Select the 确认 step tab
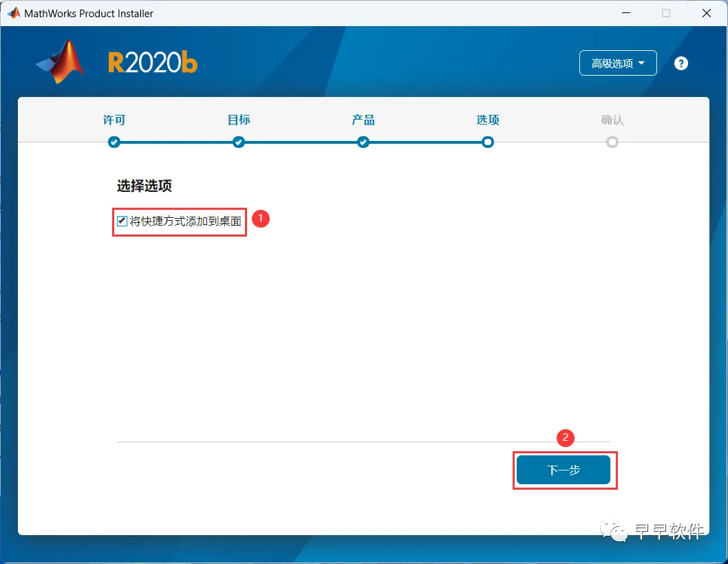 612,120
